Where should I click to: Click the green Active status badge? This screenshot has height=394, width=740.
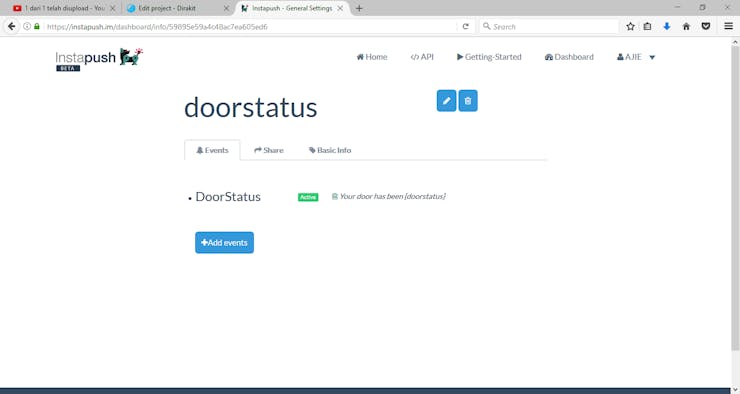point(308,197)
